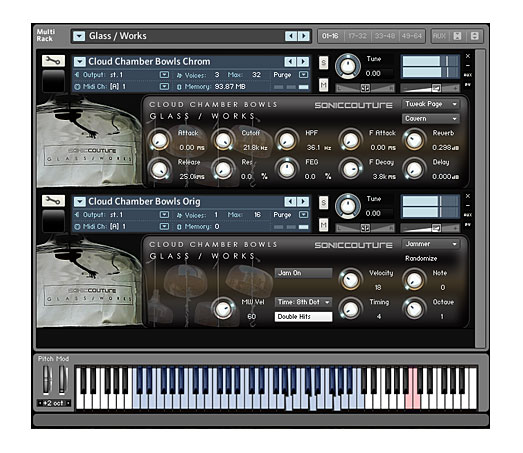This screenshot has height=453, width=523.
Task: Click volume slider on Bowls Orig
Action: click(x=430, y=228)
